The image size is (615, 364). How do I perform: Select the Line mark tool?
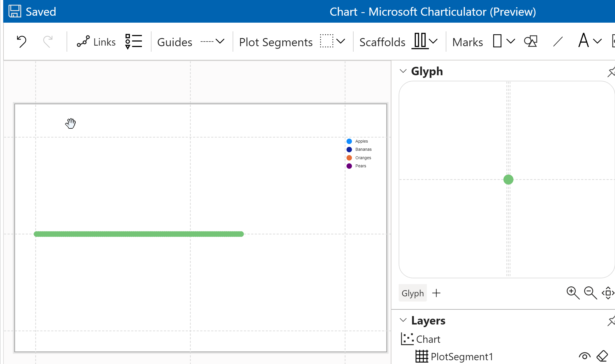557,42
